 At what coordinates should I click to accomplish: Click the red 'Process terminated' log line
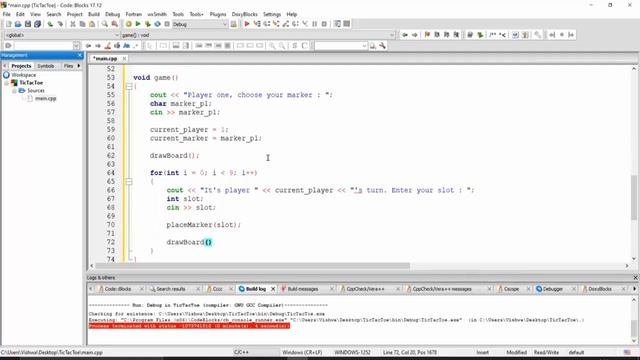pos(189,326)
